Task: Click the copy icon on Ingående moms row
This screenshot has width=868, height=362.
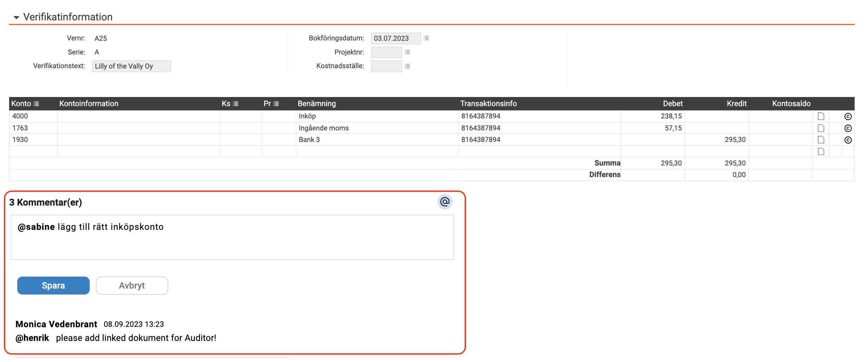Action: click(x=848, y=128)
